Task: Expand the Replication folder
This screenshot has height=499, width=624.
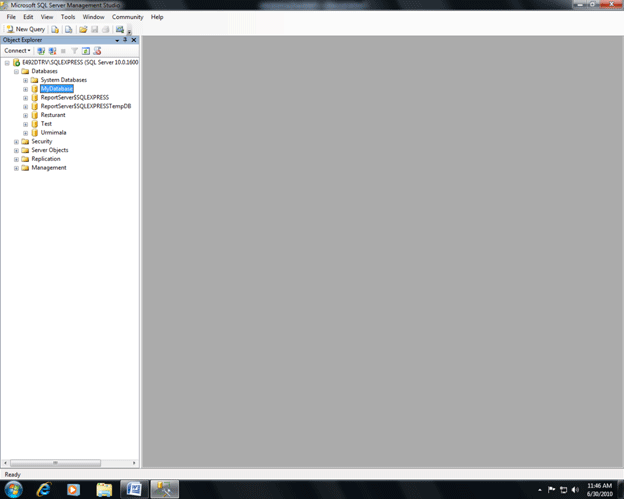Action: [16, 160]
